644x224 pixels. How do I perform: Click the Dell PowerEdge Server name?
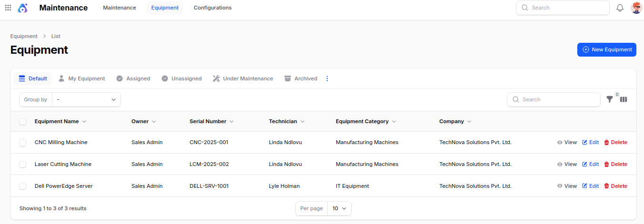pos(64,186)
